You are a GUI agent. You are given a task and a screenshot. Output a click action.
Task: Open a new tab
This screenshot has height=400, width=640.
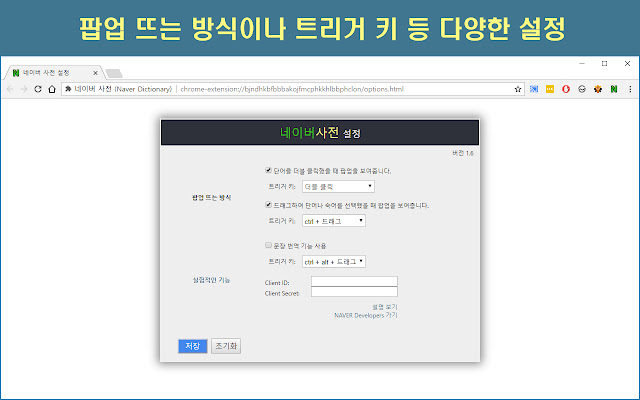pos(114,73)
